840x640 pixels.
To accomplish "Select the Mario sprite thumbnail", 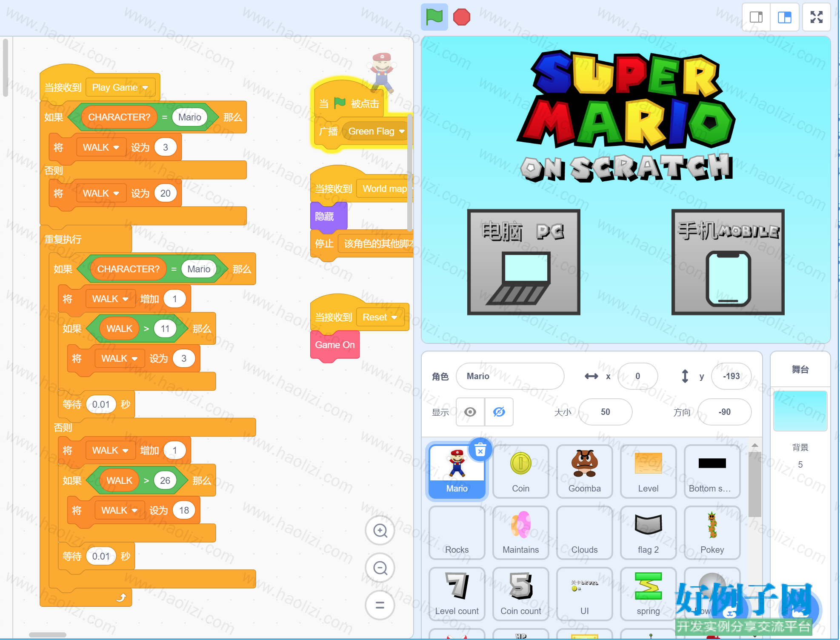I will click(457, 471).
